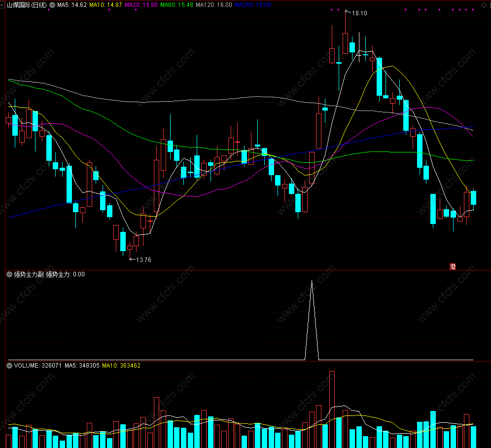The height and width of the screenshot is (448, 491).
Task: Click the 13.76 low price label
Action: 143,260
